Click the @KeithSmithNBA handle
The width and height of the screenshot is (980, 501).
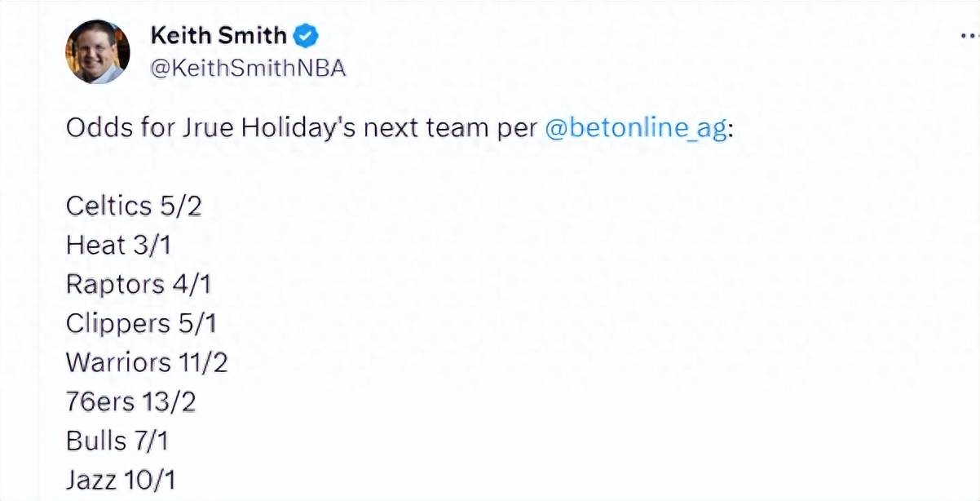pyautogui.click(x=248, y=69)
